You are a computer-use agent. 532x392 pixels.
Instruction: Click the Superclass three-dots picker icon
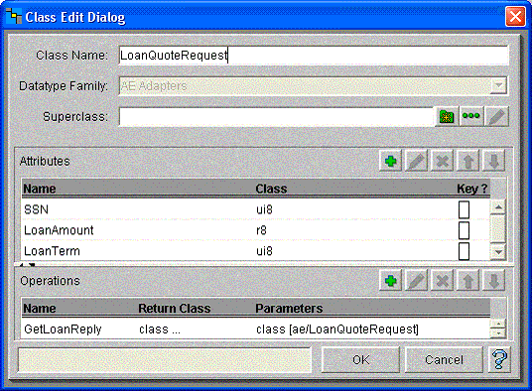pyautogui.click(x=471, y=117)
